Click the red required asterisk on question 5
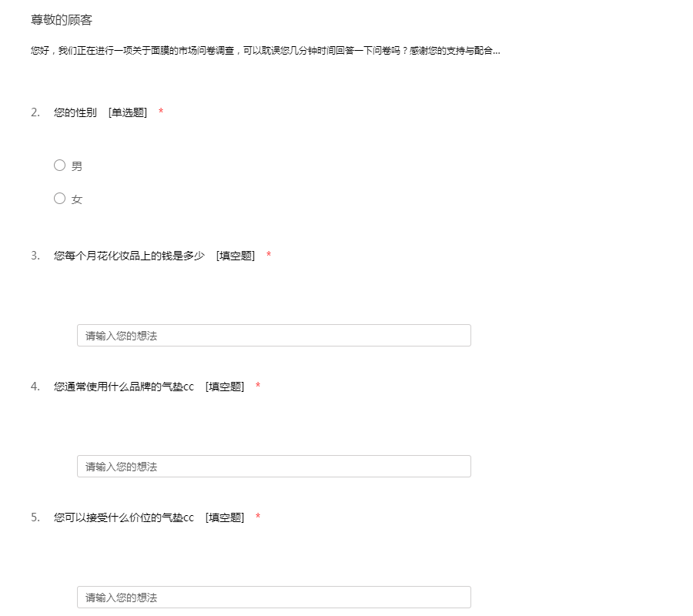 (x=258, y=517)
